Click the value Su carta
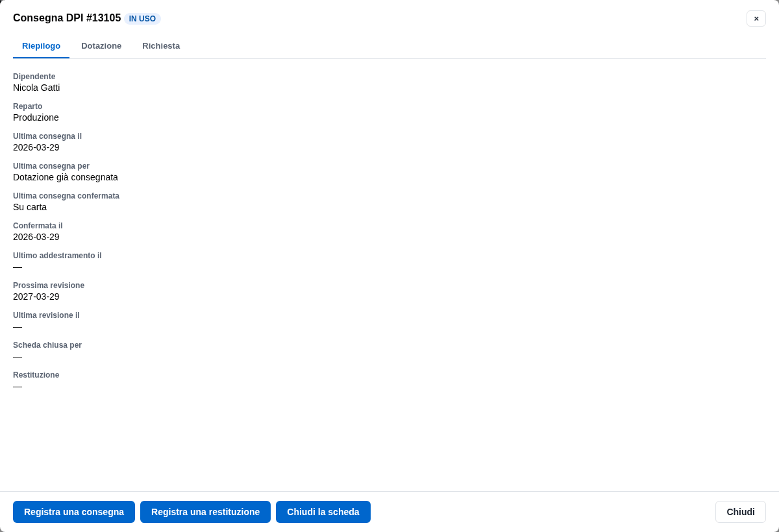The image size is (779, 532). click(x=30, y=207)
